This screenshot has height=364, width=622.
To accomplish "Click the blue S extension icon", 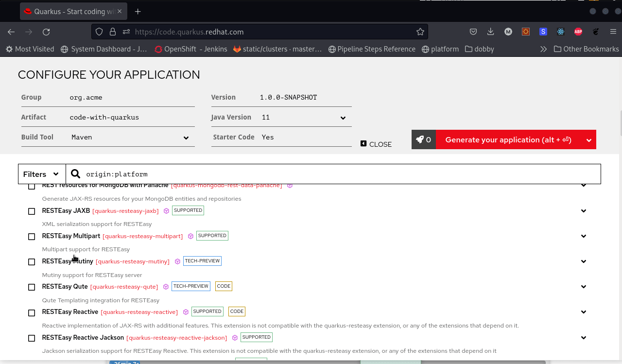I will click(x=543, y=32).
